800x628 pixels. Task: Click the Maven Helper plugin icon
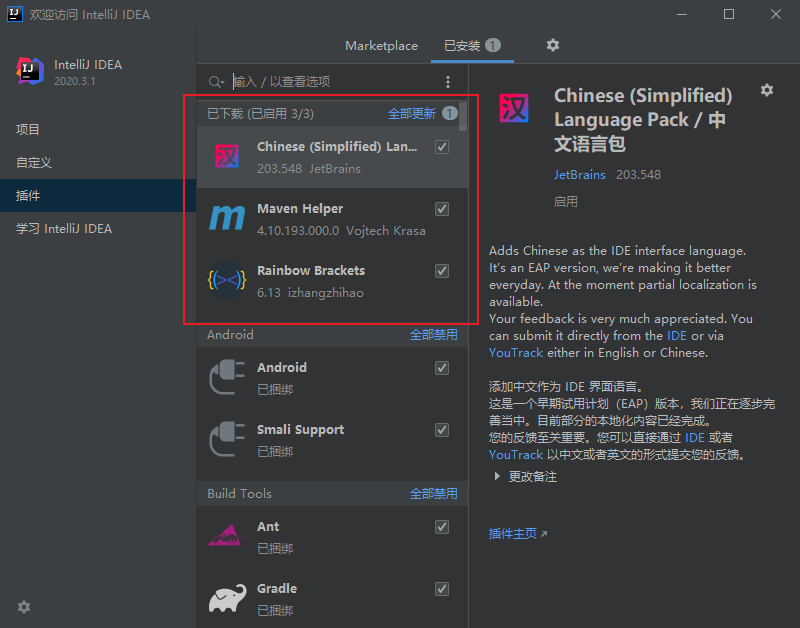(x=227, y=218)
